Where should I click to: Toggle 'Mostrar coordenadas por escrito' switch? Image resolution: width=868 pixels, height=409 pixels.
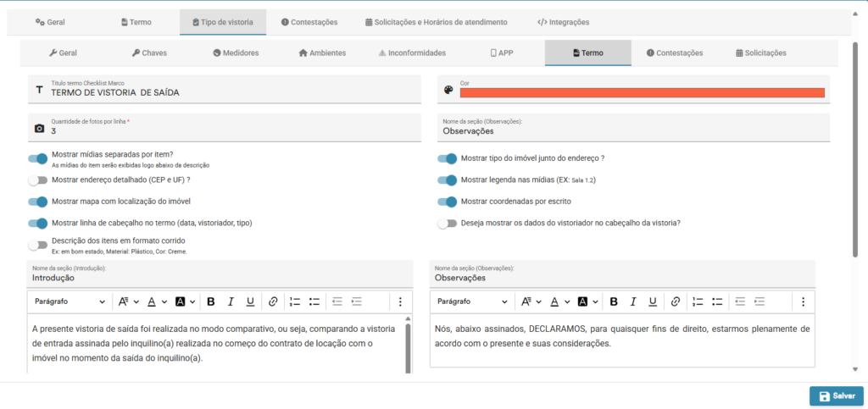click(x=447, y=202)
